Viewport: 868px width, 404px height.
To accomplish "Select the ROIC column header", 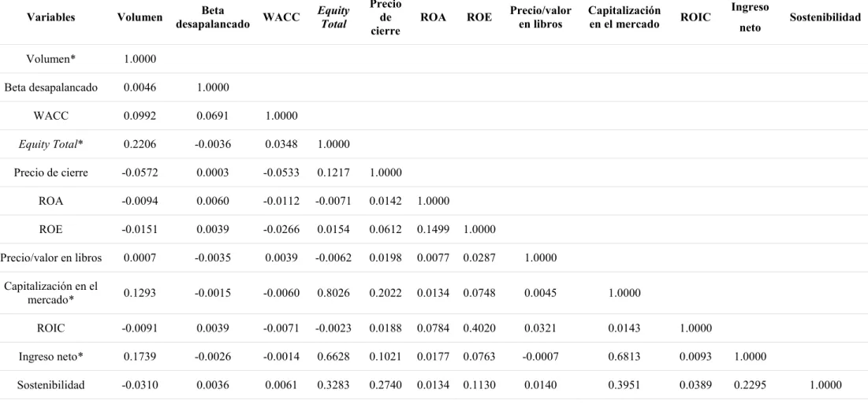I will [x=696, y=17].
